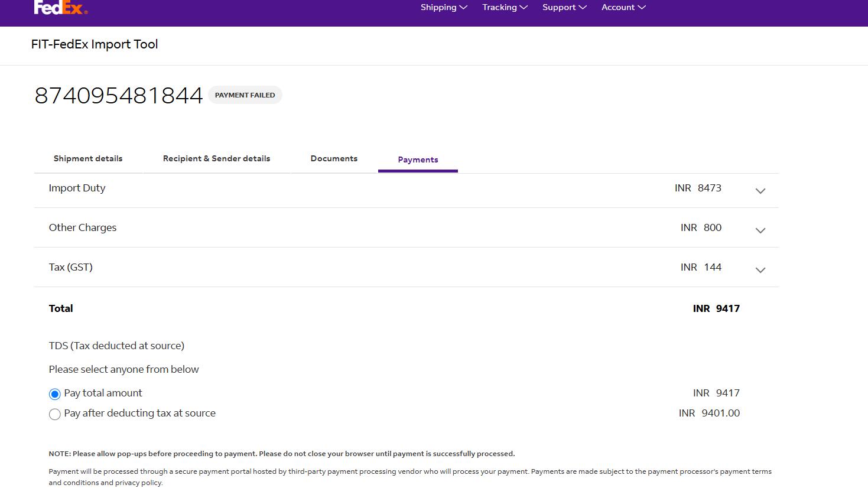The width and height of the screenshot is (868, 488).
Task: Select Pay after deducting tax at source
Action: [55, 414]
